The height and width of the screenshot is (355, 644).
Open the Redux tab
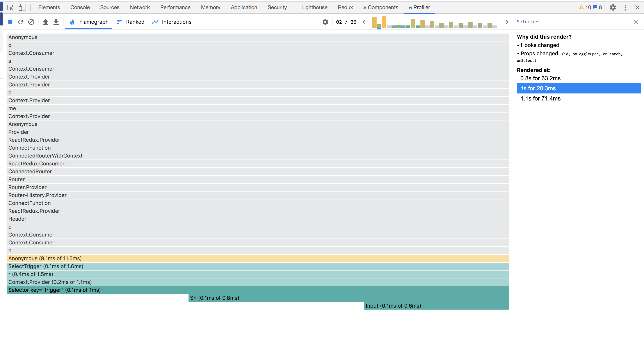pos(345,7)
